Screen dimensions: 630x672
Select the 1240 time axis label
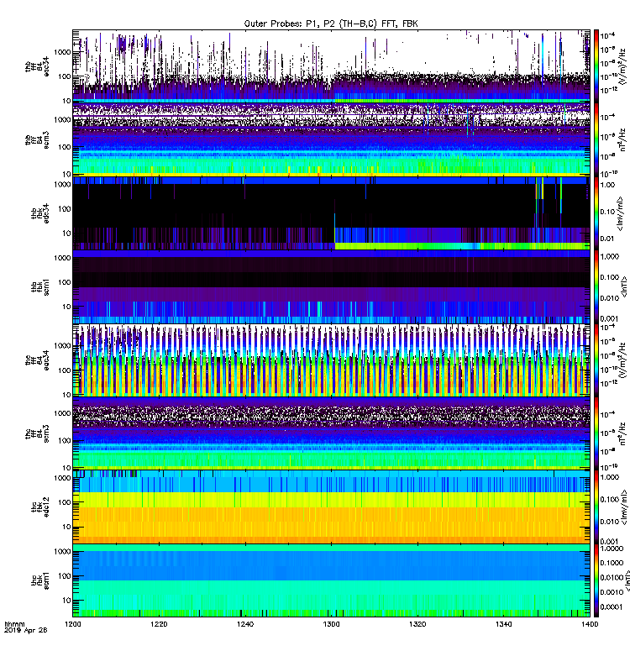[245, 624]
